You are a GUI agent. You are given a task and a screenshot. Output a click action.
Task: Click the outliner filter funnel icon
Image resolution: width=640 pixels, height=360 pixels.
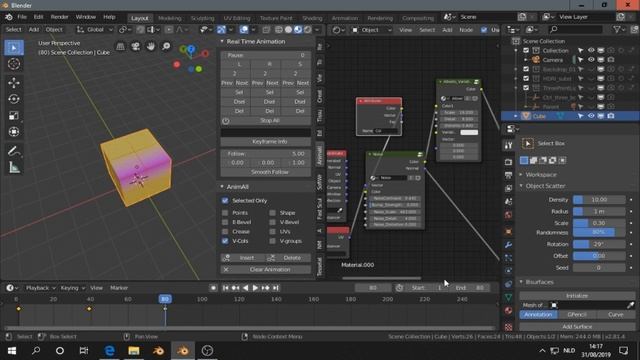[617, 29]
